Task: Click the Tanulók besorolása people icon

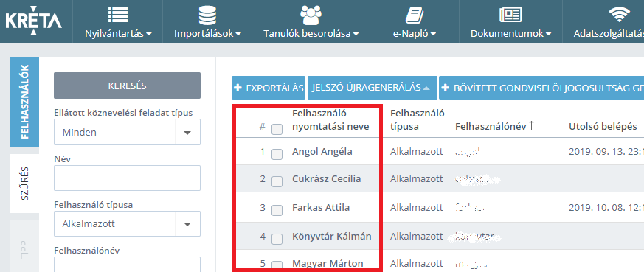Action: (x=311, y=15)
